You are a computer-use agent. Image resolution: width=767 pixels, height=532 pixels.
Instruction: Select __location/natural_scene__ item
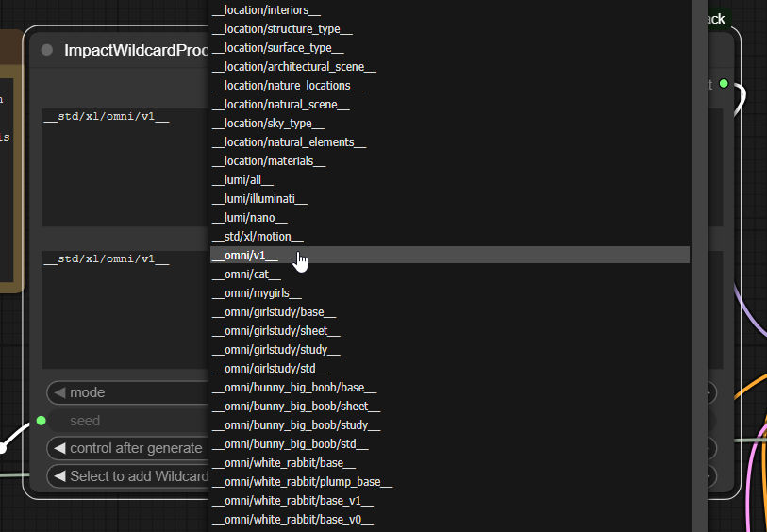450,104
